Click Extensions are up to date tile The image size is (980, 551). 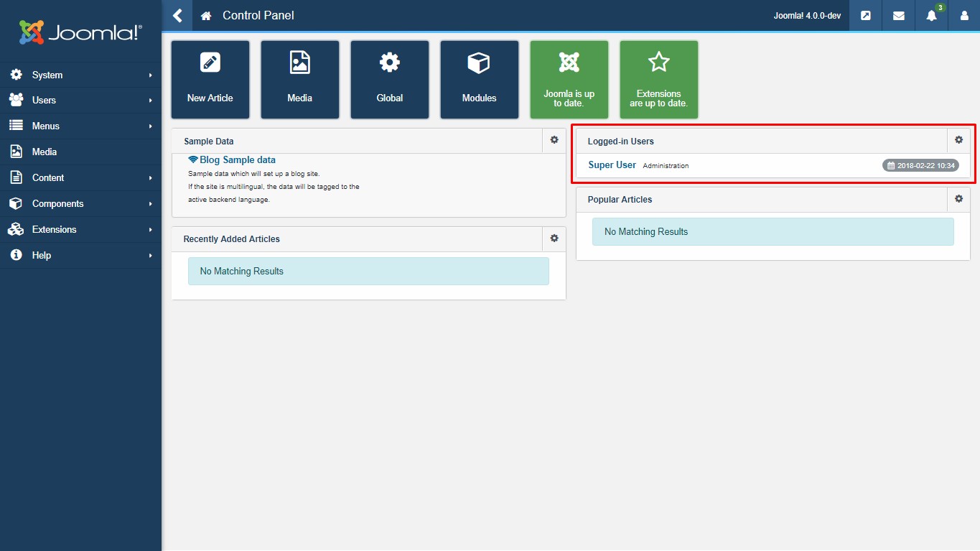[x=659, y=79]
